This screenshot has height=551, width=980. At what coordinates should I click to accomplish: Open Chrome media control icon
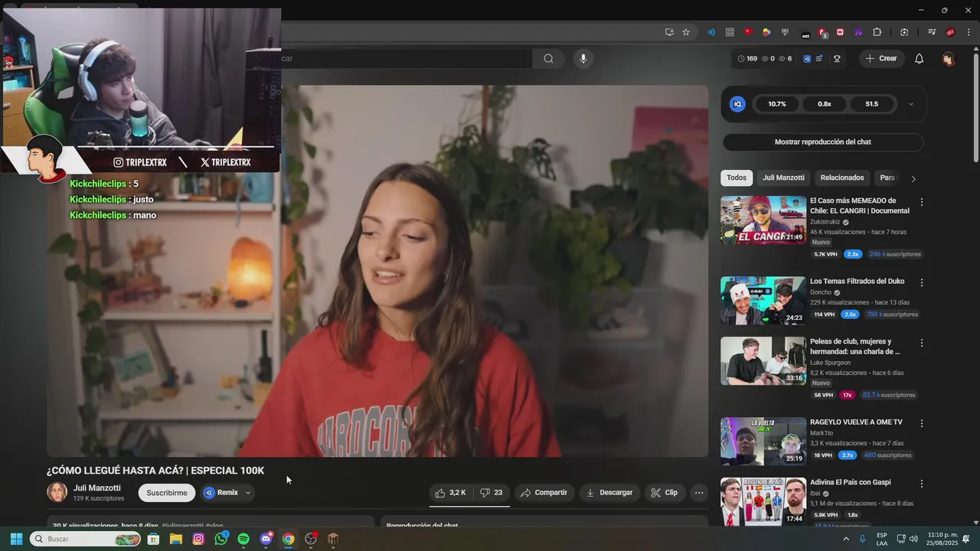tap(932, 32)
